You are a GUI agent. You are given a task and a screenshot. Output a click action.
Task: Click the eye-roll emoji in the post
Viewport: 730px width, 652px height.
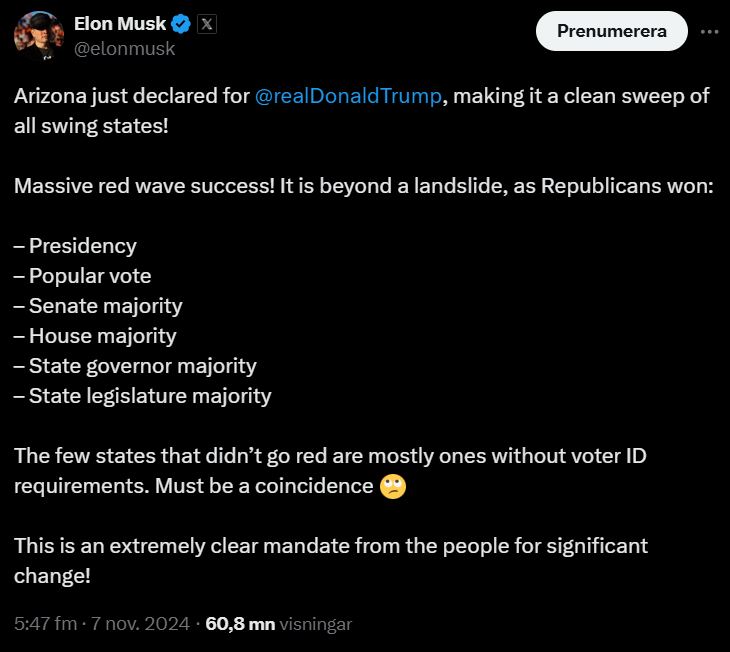(x=393, y=486)
